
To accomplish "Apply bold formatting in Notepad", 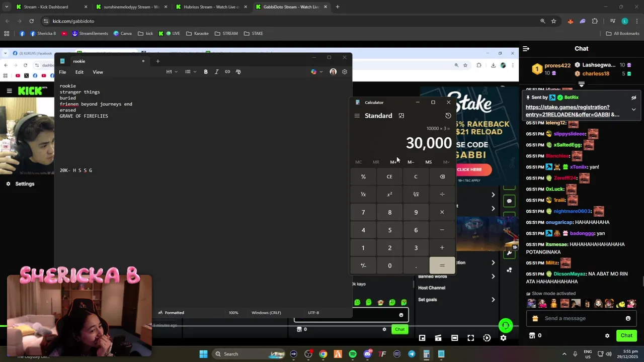I will coord(206,72).
